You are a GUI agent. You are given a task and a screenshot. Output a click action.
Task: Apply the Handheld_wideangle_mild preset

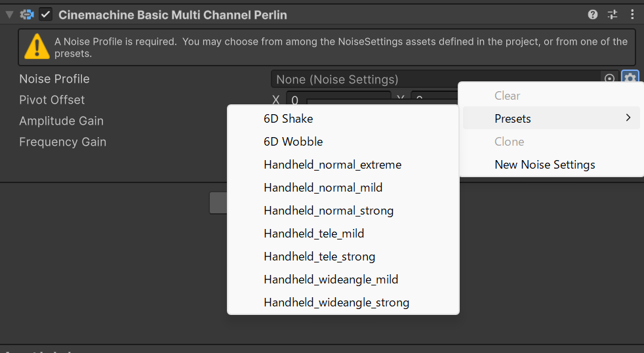343,280
